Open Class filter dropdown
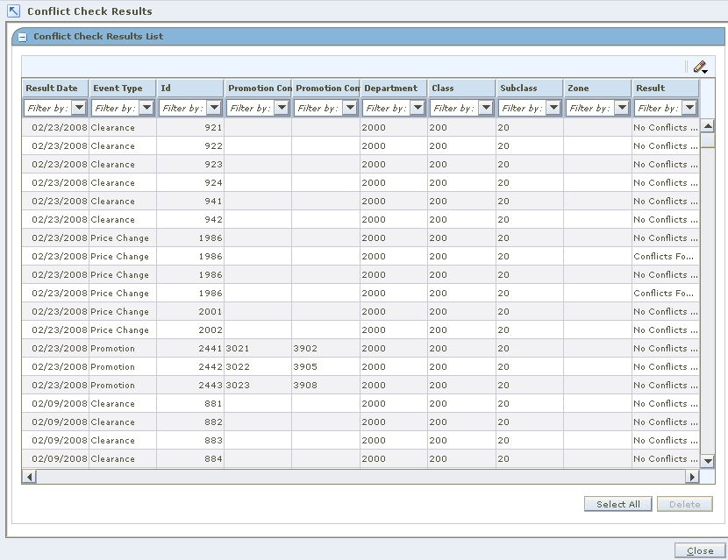728x560 pixels. pyautogui.click(x=486, y=108)
